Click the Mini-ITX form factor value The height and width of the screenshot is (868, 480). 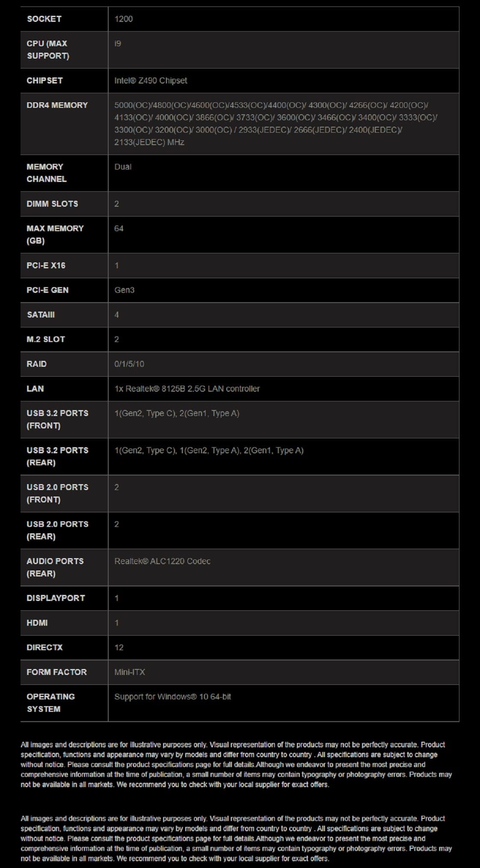tap(130, 672)
